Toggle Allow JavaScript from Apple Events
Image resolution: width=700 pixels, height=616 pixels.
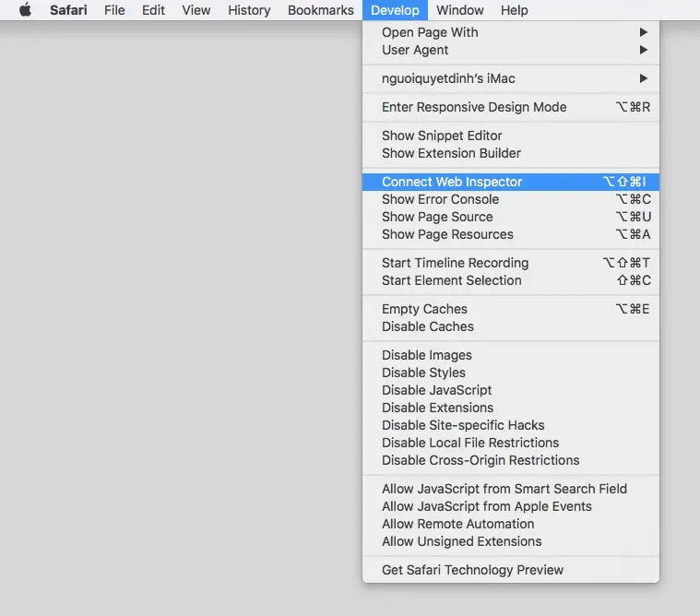click(x=511, y=506)
